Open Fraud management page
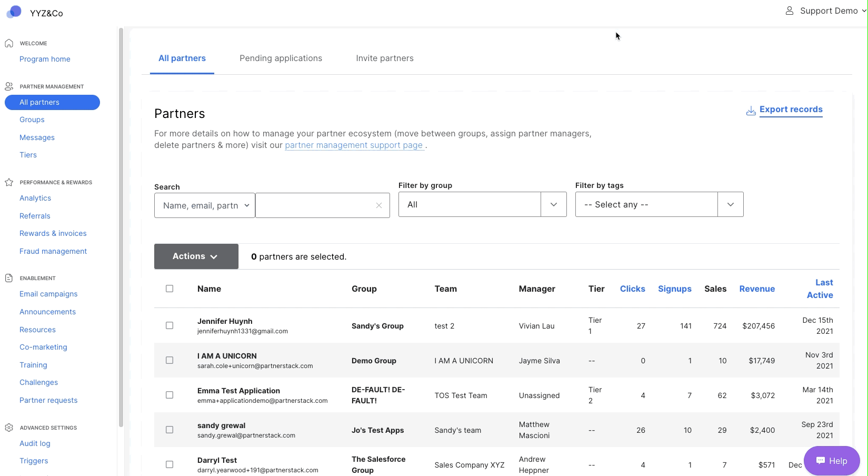The height and width of the screenshot is (476, 868). 53,251
